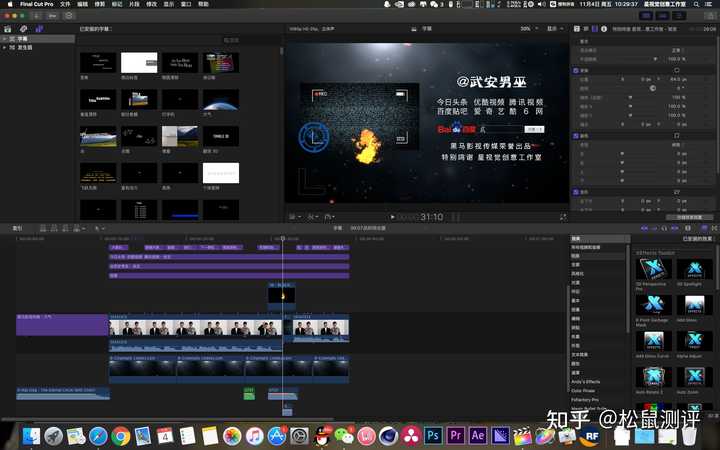The image size is (720, 450).
Task: Expand the 字幕 (Titles) category in sidebar
Action: pos(4,40)
